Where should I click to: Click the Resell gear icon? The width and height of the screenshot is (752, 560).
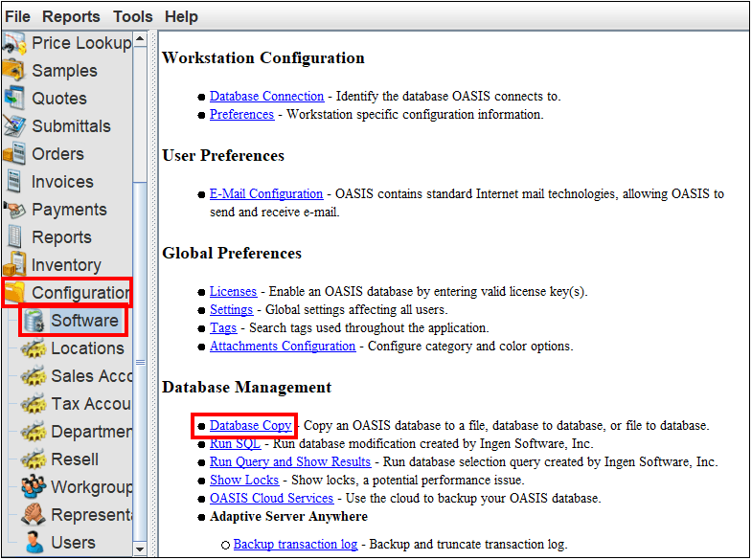click(x=34, y=459)
